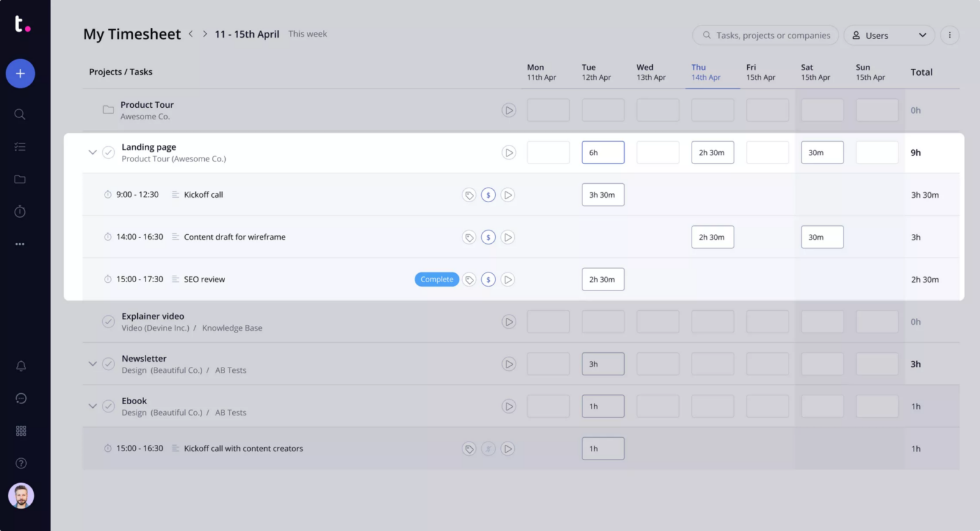The width and height of the screenshot is (980, 531).
Task: Open the notifications bell
Action: pos(20,366)
